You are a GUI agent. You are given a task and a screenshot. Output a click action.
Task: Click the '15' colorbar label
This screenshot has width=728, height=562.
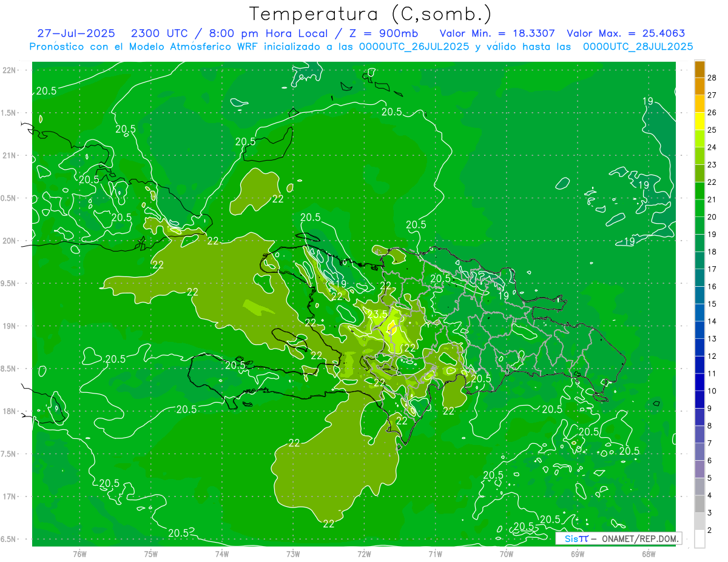point(712,304)
